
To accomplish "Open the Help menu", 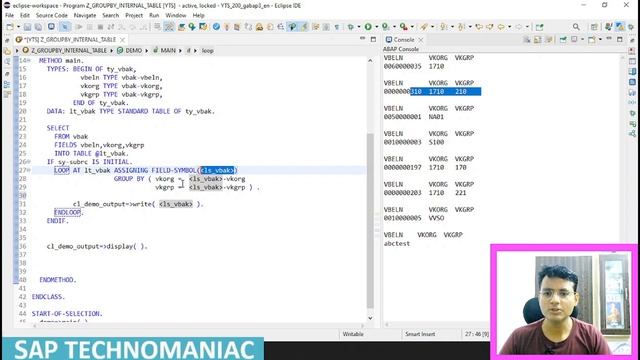I will 198,15.
